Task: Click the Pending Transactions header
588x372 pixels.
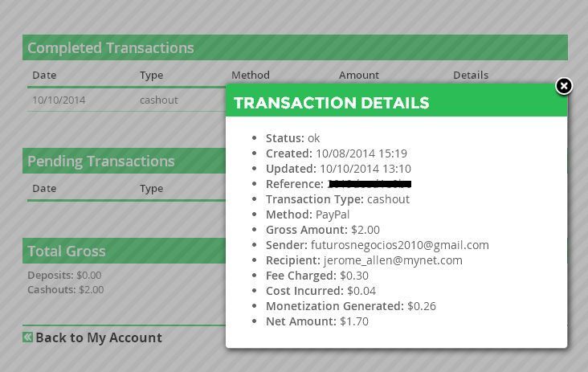Action: point(125,161)
